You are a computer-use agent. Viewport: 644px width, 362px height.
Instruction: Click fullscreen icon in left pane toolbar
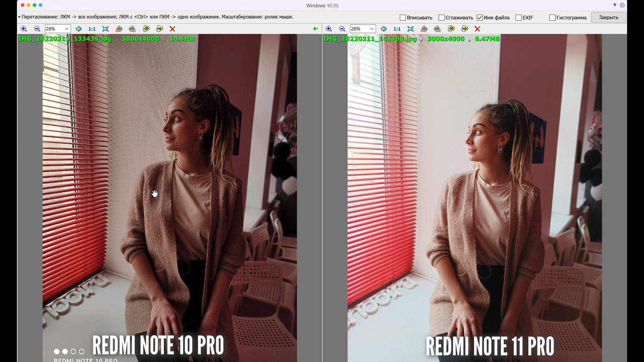tap(105, 29)
